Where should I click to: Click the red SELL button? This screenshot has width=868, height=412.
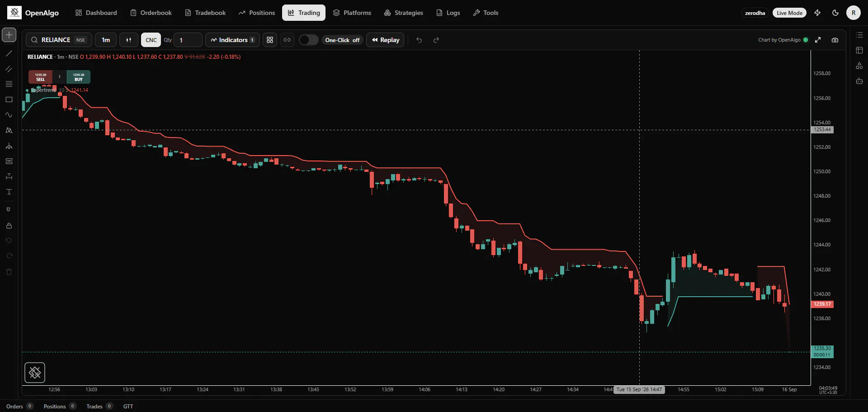[41, 77]
